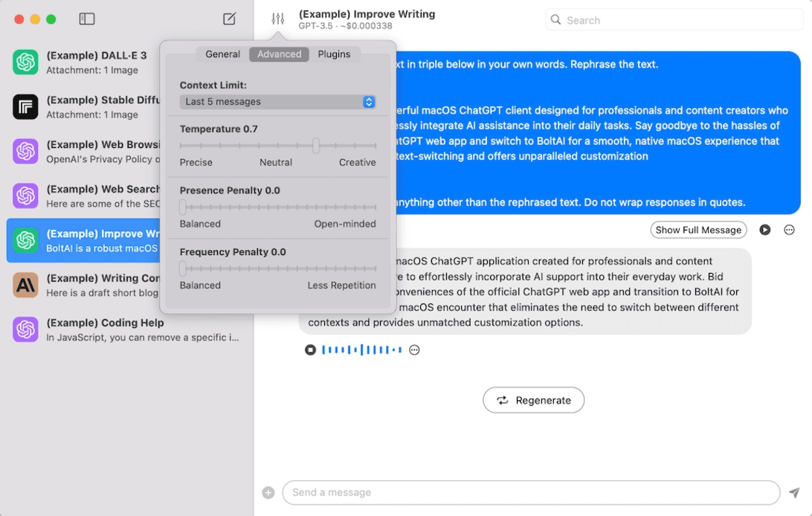This screenshot has width=812, height=516.
Task: Click the audio waveform progress indicator
Action: click(361, 350)
